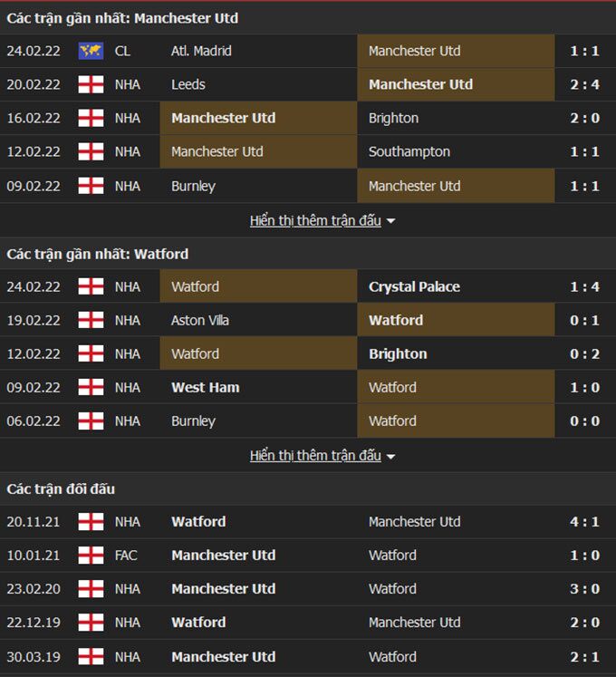Expand more Manchester Utd matches via dropdown arrow
This screenshot has height=677, width=616.
click(390, 221)
